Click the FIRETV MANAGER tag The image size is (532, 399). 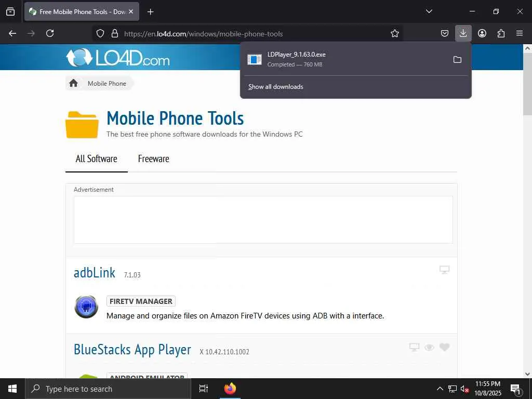[x=141, y=301]
